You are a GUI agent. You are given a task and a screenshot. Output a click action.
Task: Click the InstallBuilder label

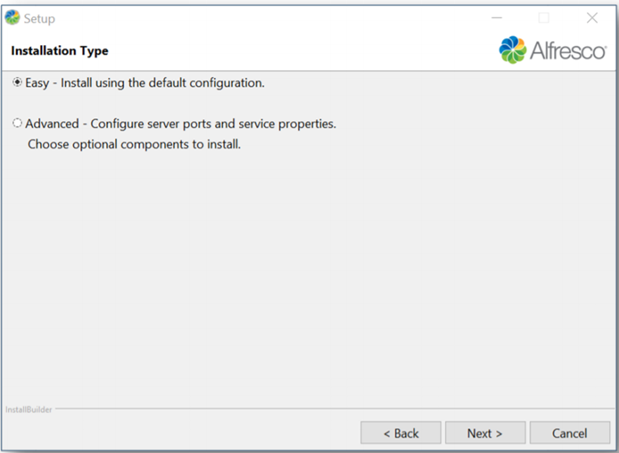click(x=26, y=410)
